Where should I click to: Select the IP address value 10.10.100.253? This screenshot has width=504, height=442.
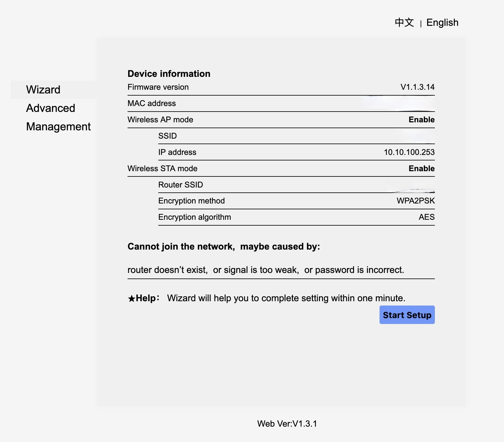coord(409,152)
